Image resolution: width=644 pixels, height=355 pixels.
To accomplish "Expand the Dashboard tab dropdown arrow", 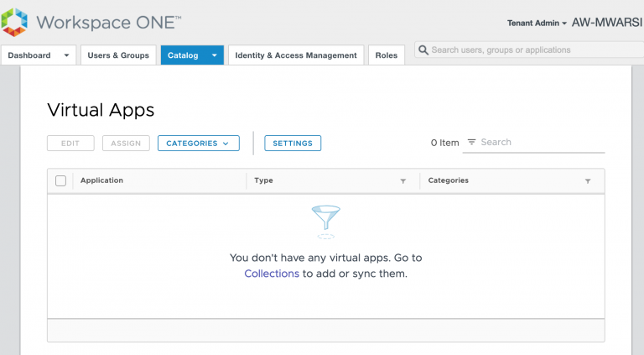I will click(66, 55).
